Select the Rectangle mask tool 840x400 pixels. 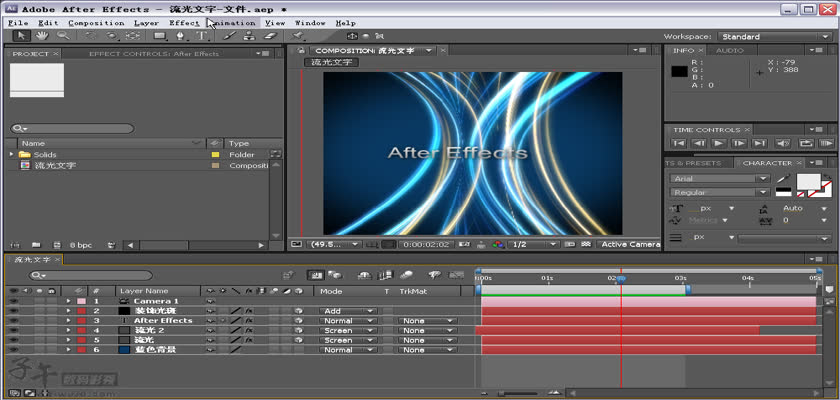point(160,36)
